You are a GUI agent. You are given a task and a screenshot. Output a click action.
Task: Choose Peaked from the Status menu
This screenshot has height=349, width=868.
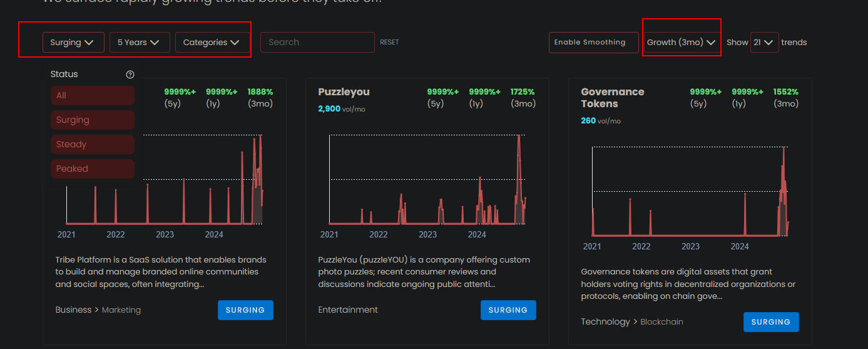[x=93, y=169]
